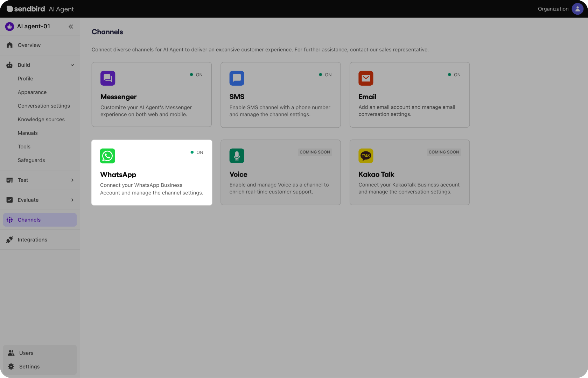
Task: Click the yellow Kakao Talk icon
Action: point(366,156)
